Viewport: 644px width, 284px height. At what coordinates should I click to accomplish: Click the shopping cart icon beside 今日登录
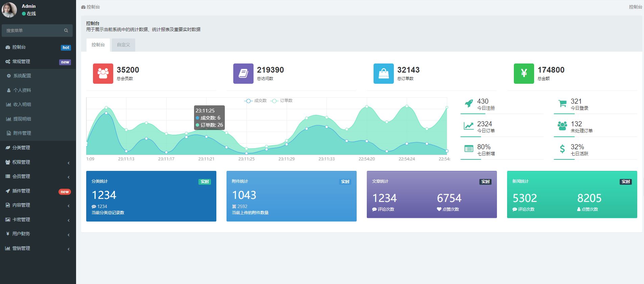coord(562,104)
